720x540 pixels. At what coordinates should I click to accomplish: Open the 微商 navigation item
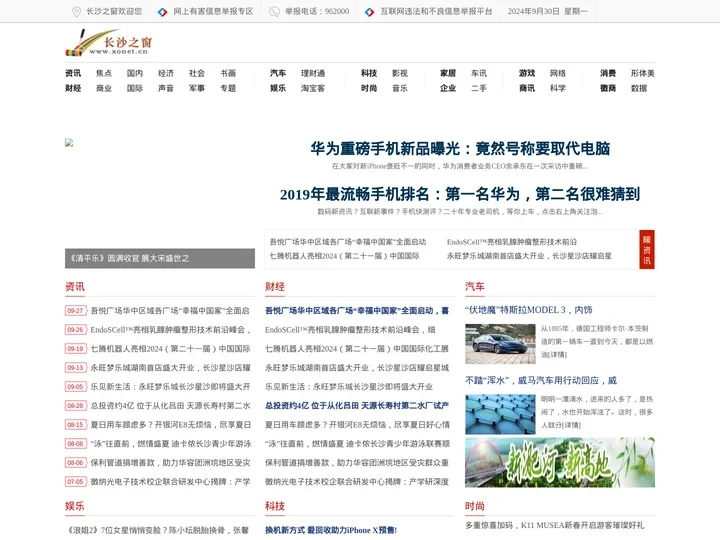[608, 88]
